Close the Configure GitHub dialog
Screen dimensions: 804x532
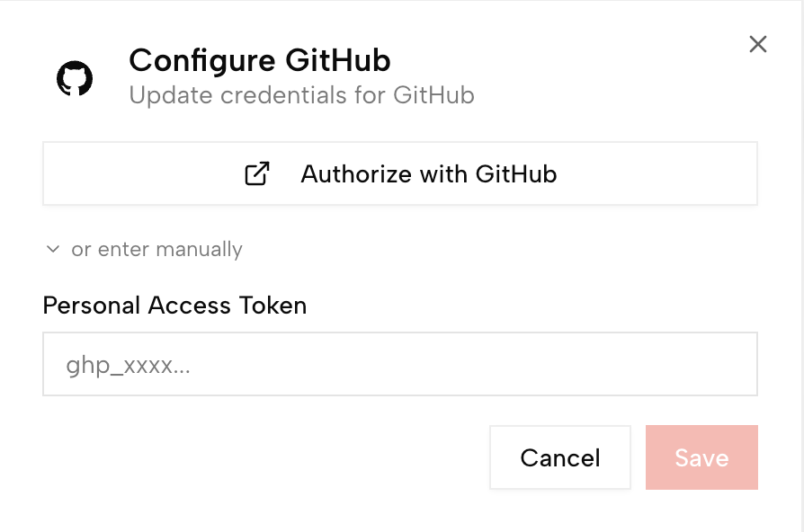click(x=758, y=44)
